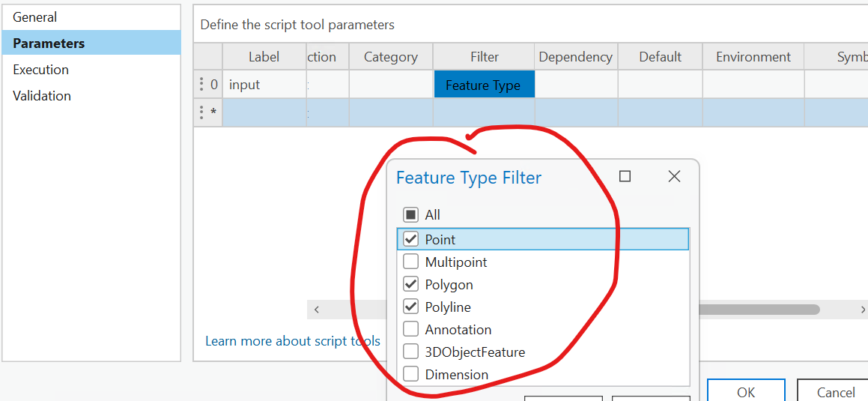The height and width of the screenshot is (401, 868).
Task: Uncheck the Polygon feature type
Action: point(410,285)
